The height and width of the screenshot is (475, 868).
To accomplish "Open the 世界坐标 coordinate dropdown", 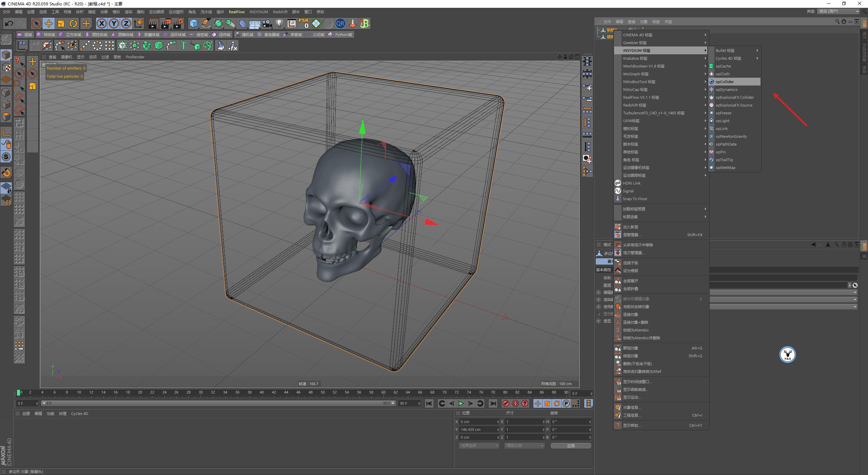I will click(x=479, y=445).
